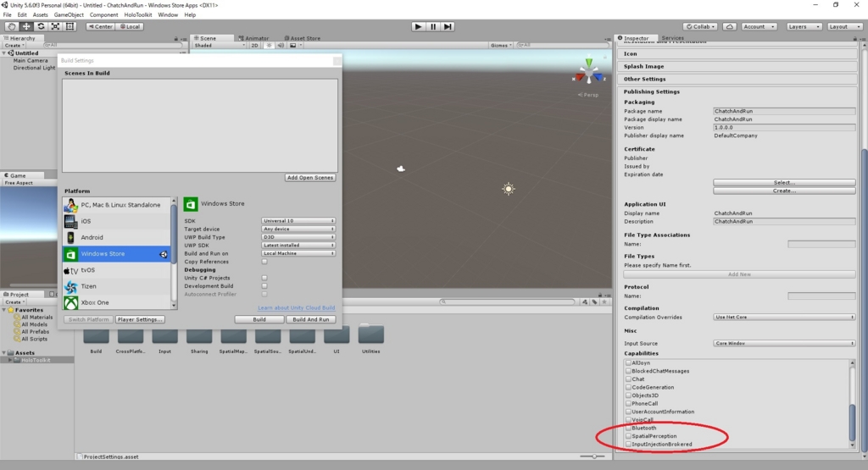868x470 pixels.
Task: Open the UWP SDK dropdown
Action: (x=298, y=245)
